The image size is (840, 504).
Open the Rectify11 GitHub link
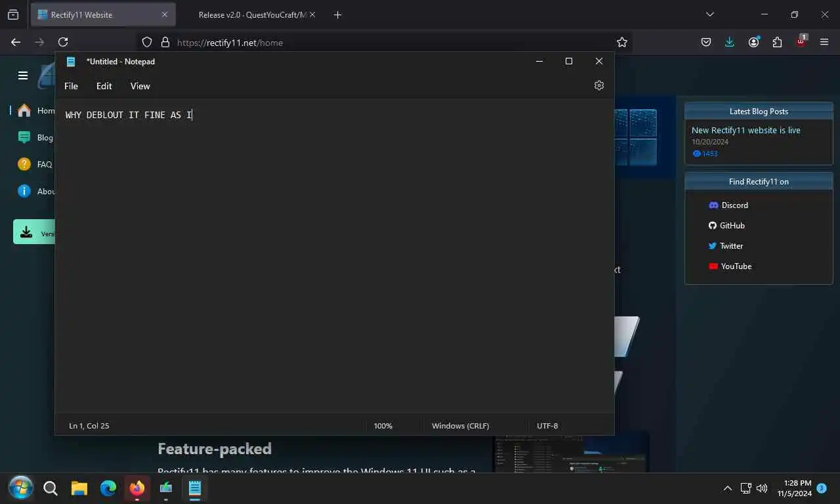point(726,226)
